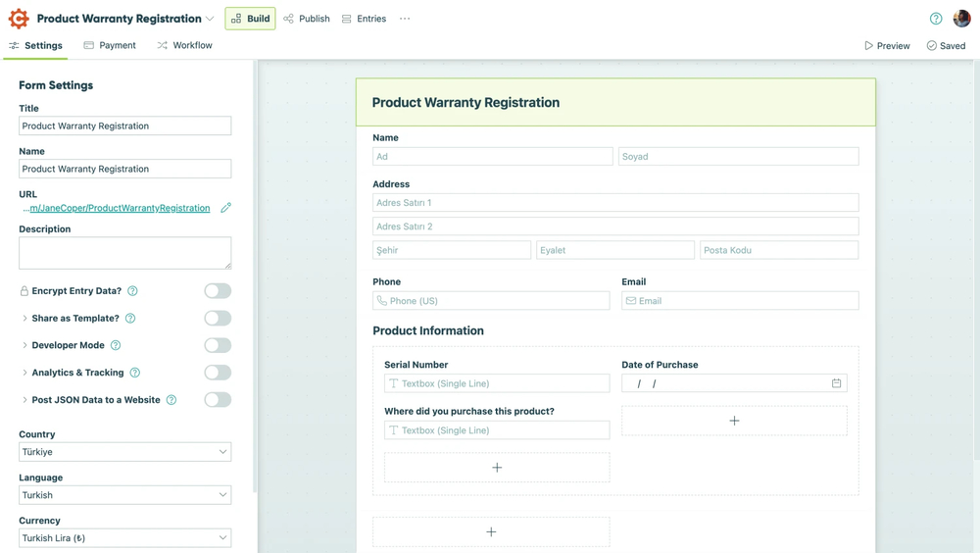The height and width of the screenshot is (553, 980).
Task: Switch to the Publish tab
Action: [306, 19]
